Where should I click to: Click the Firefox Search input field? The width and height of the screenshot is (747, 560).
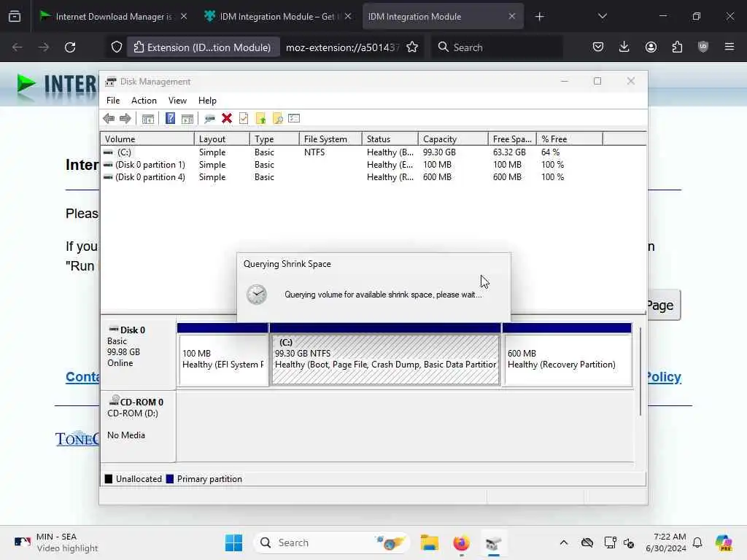click(497, 47)
